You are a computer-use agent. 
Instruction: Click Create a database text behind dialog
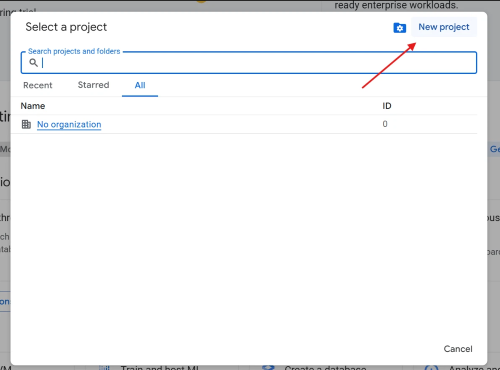coord(325,368)
